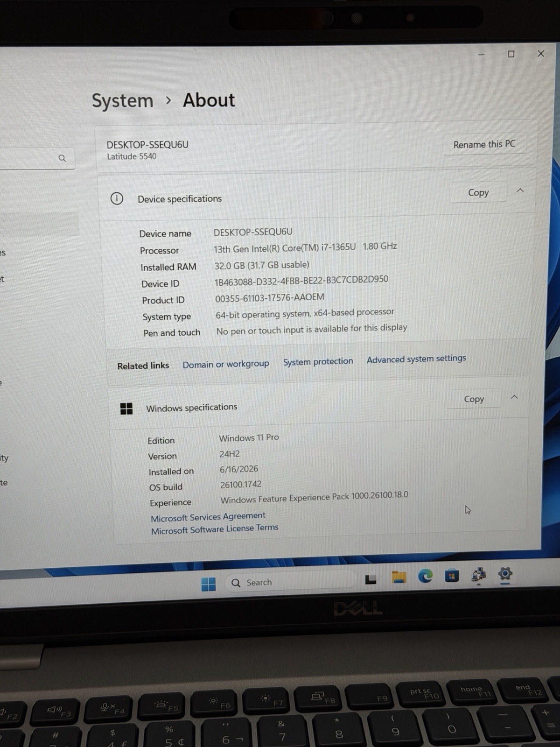Click the OS build value 26100.1742

pyautogui.click(x=241, y=485)
